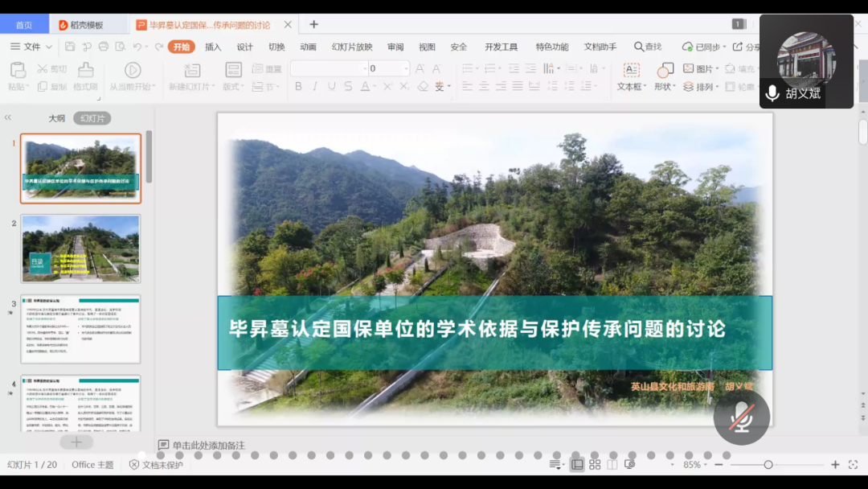
Task: Open the Insert (插入) ribbon tab
Action: click(x=213, y=47)
